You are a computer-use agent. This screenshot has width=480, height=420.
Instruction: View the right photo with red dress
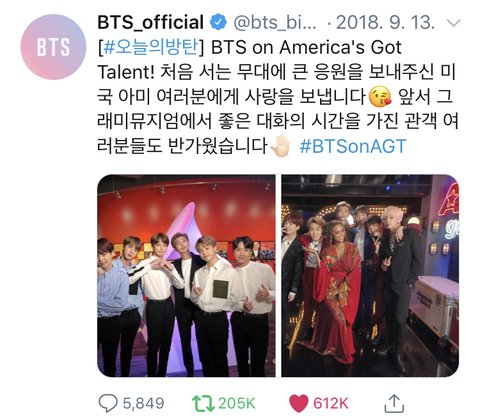tap(370, 275)
